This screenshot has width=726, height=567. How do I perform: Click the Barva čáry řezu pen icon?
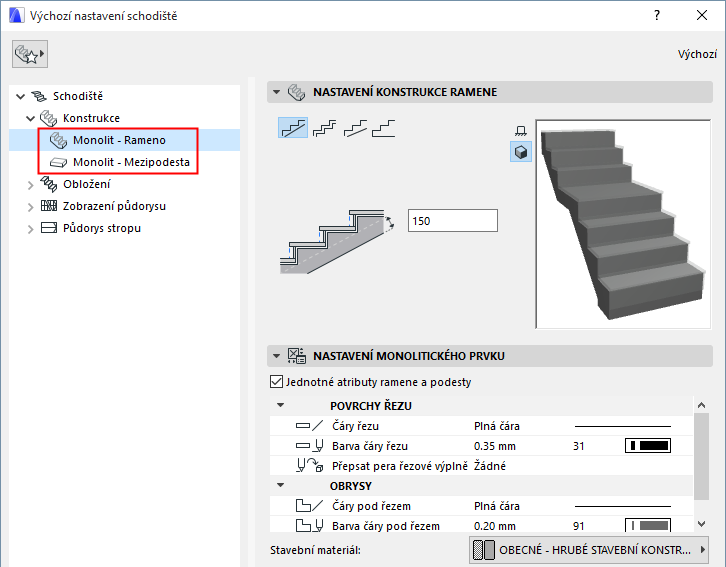click(x=309, y=446)
